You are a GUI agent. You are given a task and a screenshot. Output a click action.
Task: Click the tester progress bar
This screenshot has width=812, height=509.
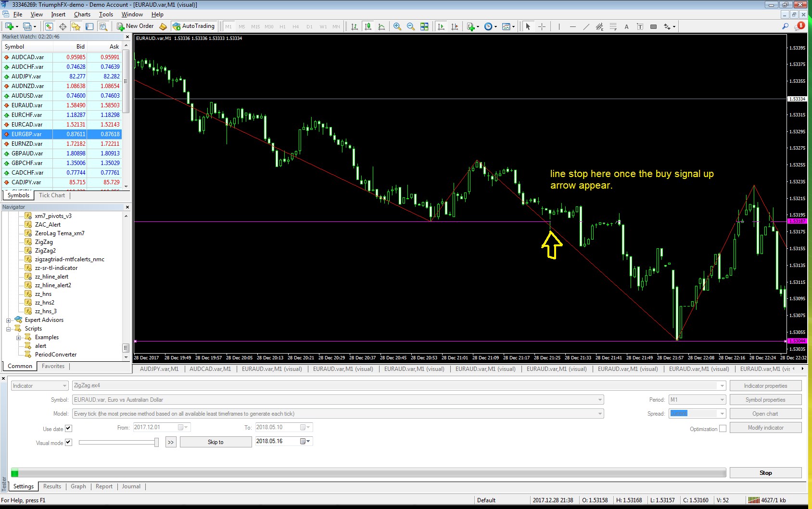coord(368,473)
